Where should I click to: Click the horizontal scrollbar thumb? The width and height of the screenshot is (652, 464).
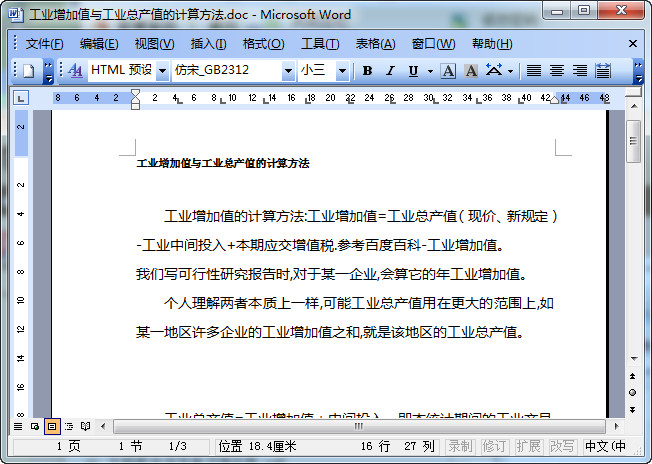coord(359,426)
